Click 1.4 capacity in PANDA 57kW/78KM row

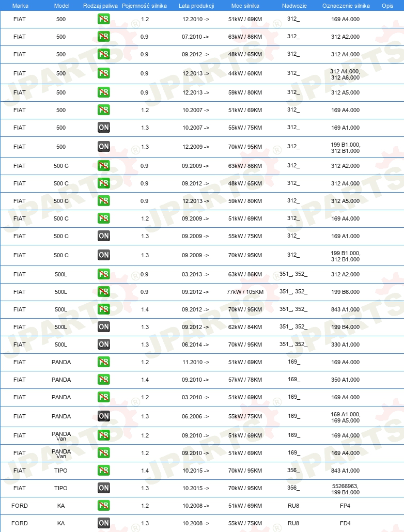coord(145,380)
